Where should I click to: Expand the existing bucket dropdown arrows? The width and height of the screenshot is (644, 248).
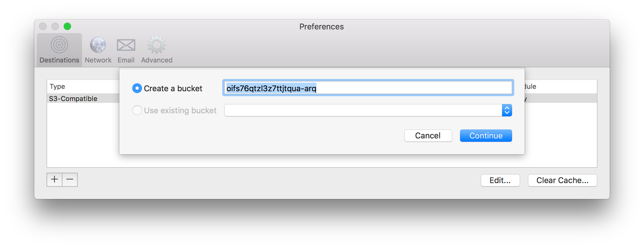[507, 110]
